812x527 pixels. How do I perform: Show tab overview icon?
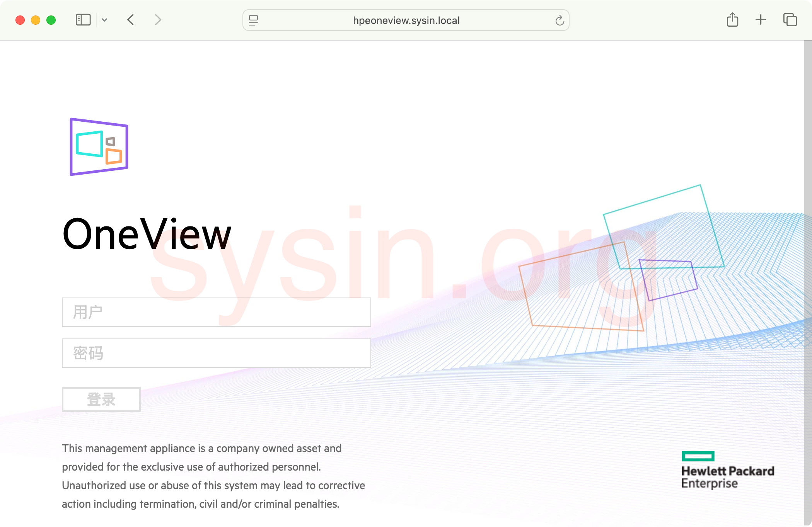pos(790,20)
